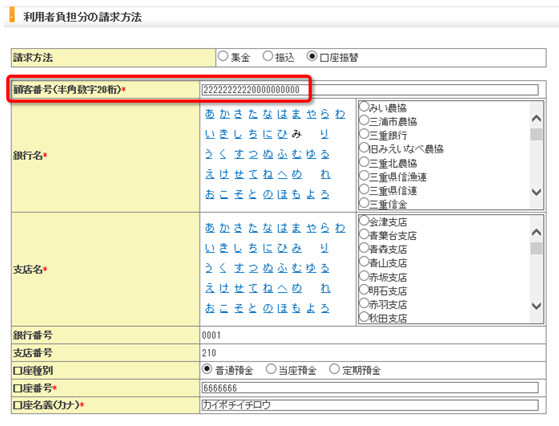This screenshot has height=426, width=559.
Task: Select 三浦市農協 in the bank list
Action: click(364, 120)
